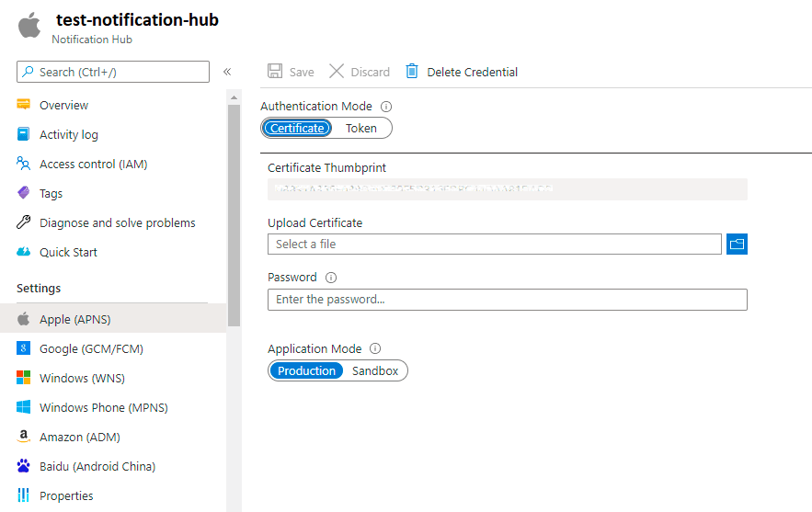Click the sidebar scrollbar thumb
The height and width of the screenshot is (512, 812).
click(x=234, y=215)
